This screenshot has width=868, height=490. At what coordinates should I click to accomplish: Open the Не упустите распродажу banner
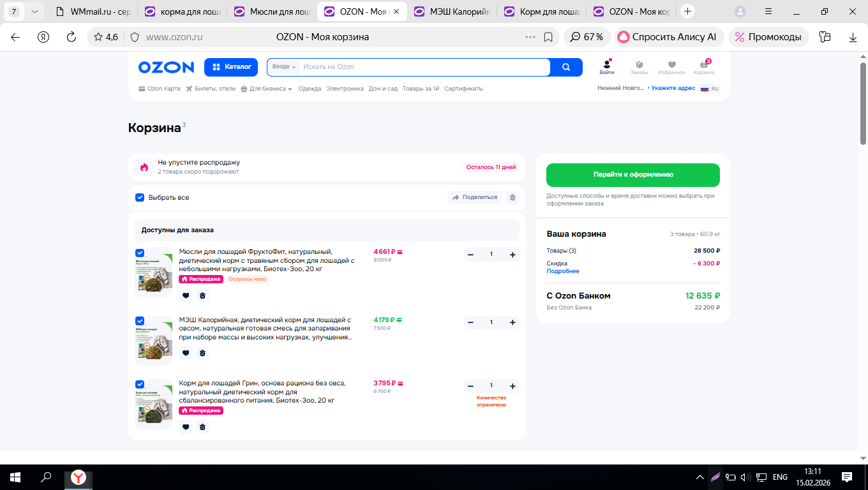click(327, 167)
